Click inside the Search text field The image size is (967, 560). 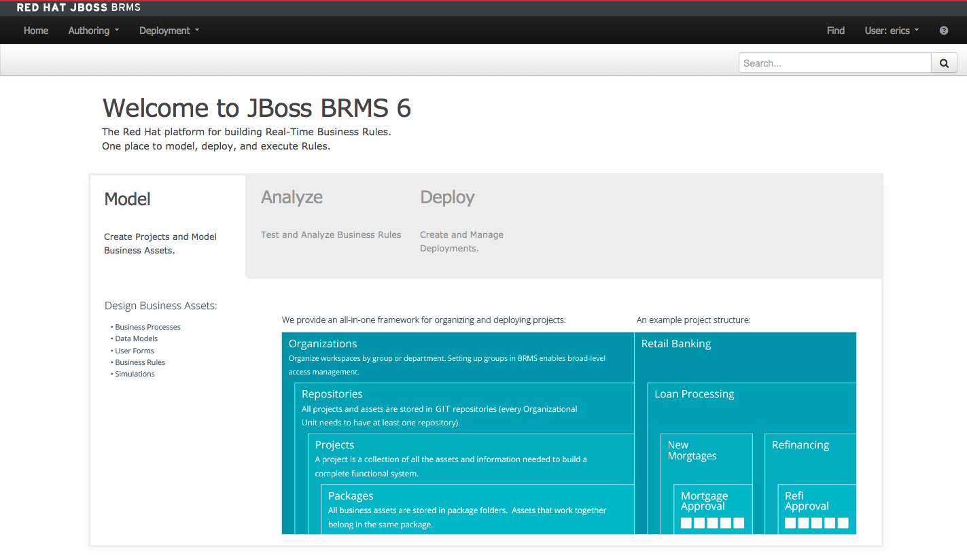pyautogui.click(x=834, y=63)
